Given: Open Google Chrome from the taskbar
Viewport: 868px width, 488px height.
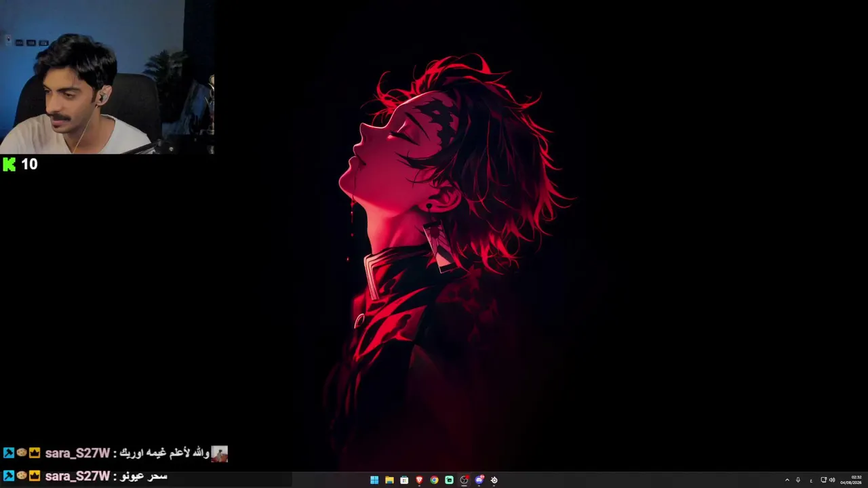Looking at the screenshot, I should tap(434, 480).
